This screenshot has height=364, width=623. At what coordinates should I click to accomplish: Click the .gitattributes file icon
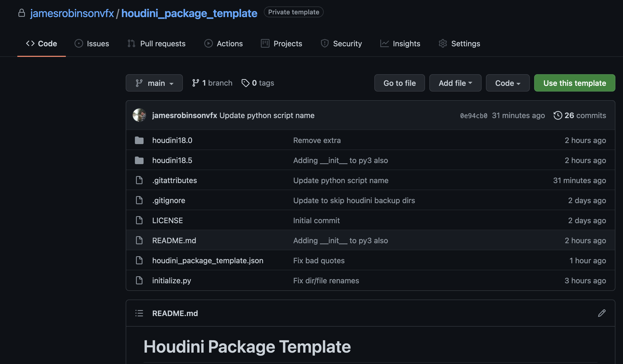[139, 180]
